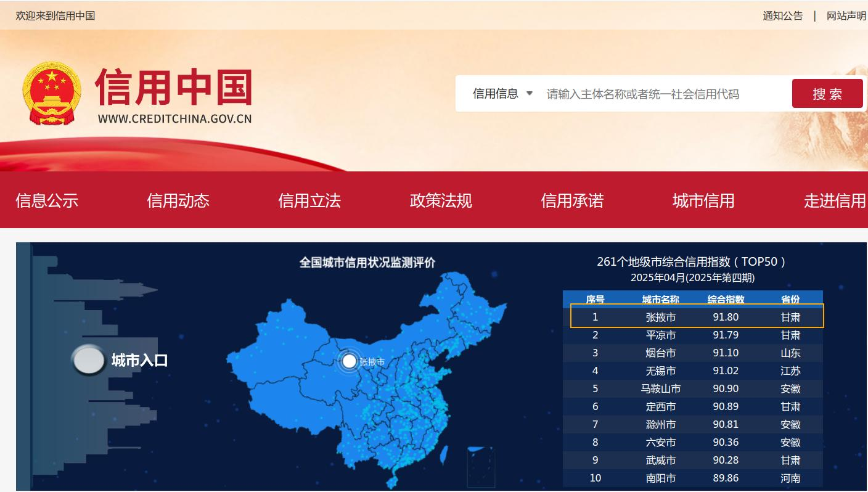Select 城市信用 in navigation bar
Image resolution: width=868 pixels, height=492 pixels.
coord(703,200)
